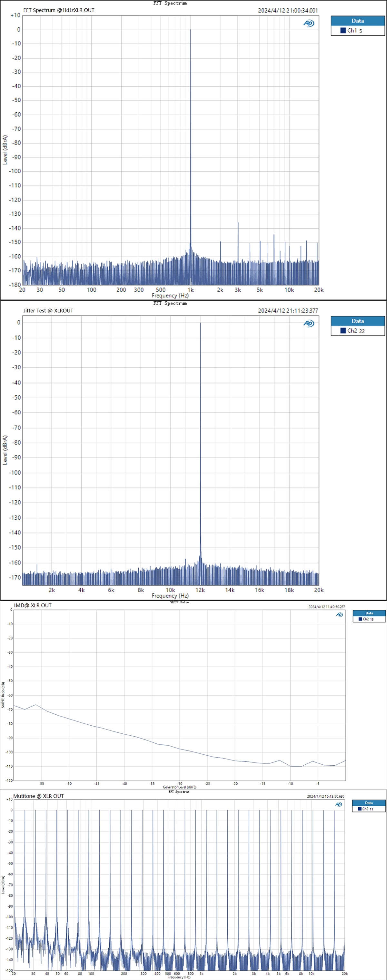This screenshot has width=387, height=980.
Task: Click the AP logo in the 1kHz FFT graph
Action: click(308, 24)
